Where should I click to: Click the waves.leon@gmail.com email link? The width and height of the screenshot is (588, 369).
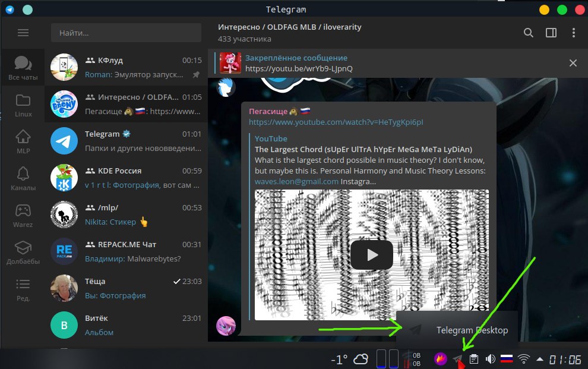coord(296,181)
